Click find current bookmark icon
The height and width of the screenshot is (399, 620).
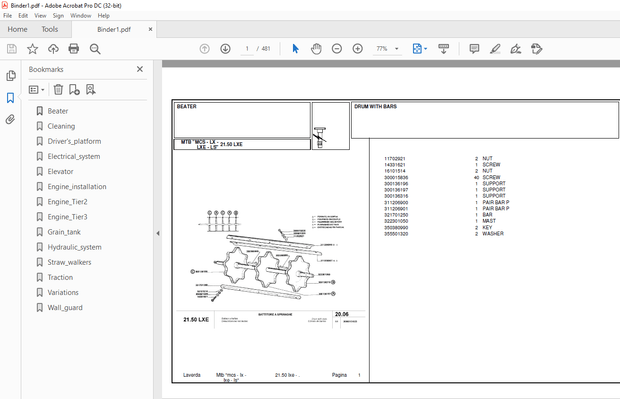pyautogui.click(x=91, y=90)
